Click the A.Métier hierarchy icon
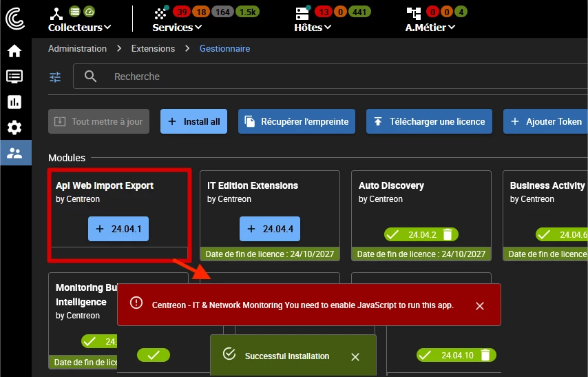588x377 pixels. (414, 14)
